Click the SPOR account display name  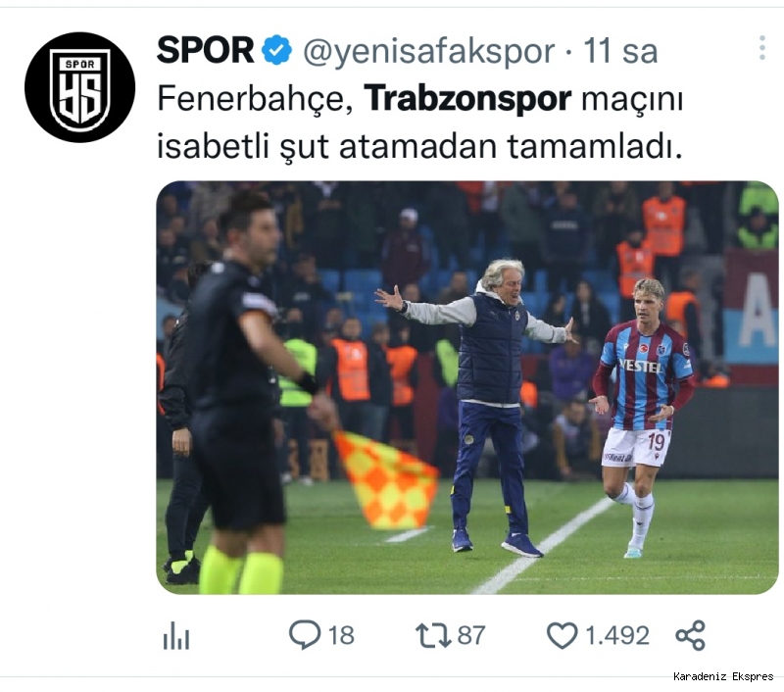206,50
